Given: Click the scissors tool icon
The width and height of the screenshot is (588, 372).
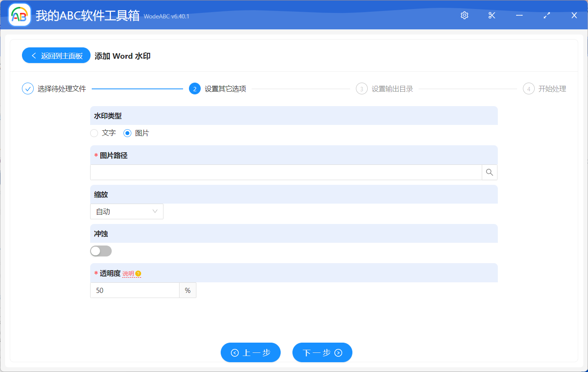Looking at the screenshot, I should 492,15.
